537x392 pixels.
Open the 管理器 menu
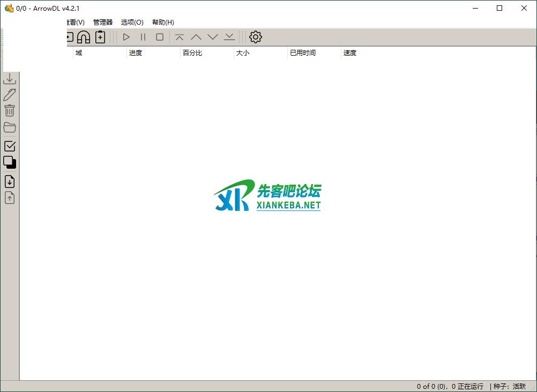[x=103, y=22]
